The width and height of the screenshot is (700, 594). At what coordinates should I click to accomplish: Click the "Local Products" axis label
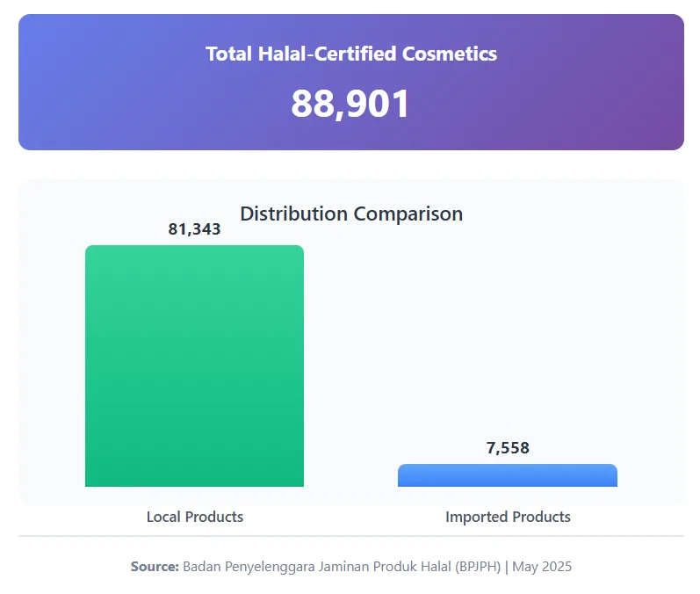click(194, 517)
